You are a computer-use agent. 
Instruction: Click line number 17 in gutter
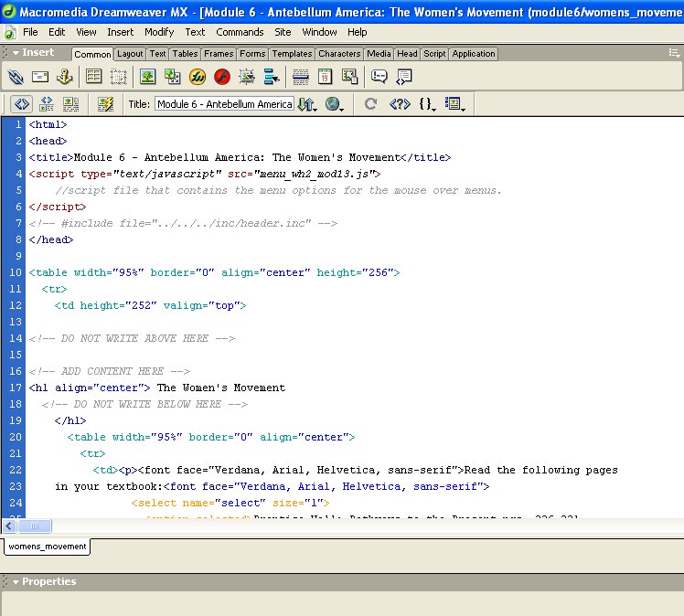coord(16,388)
